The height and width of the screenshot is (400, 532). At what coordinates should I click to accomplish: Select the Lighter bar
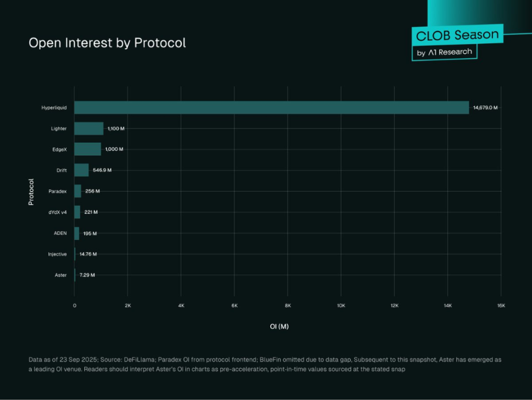coord(89,129)
